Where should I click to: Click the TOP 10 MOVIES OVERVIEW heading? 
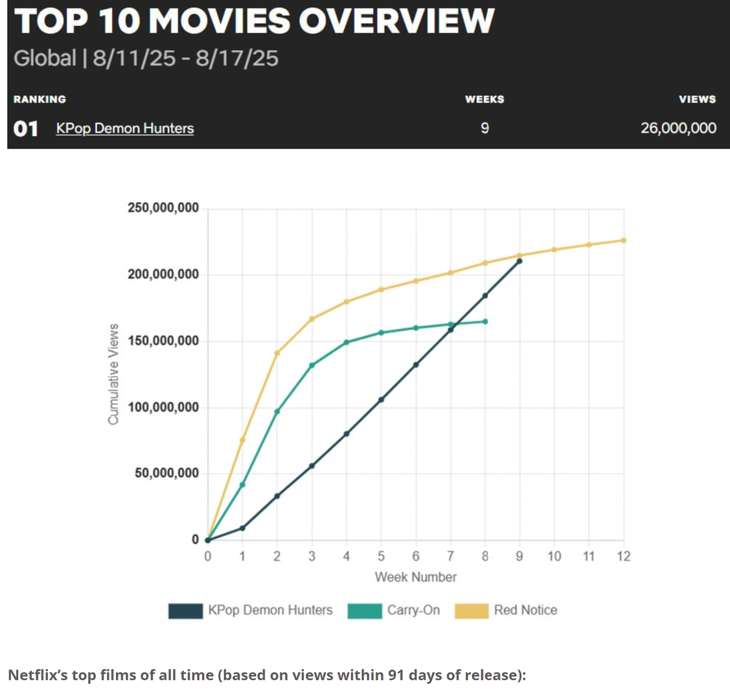tap(254, 21)
